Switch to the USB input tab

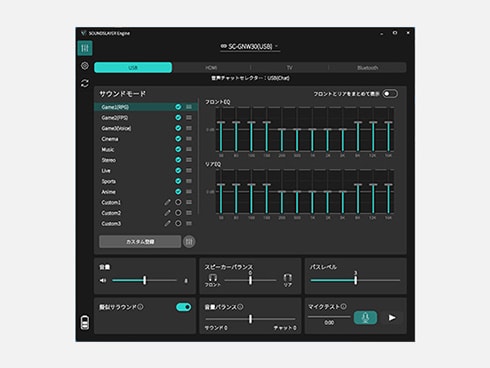133,67
